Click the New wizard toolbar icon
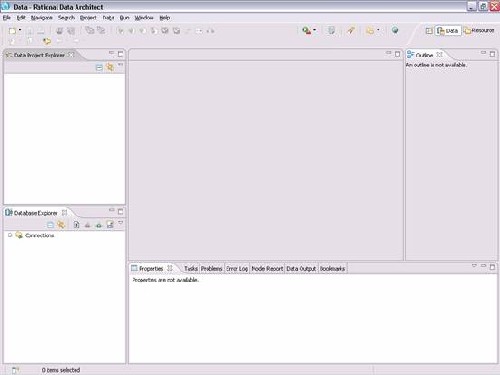 (12, 31)
